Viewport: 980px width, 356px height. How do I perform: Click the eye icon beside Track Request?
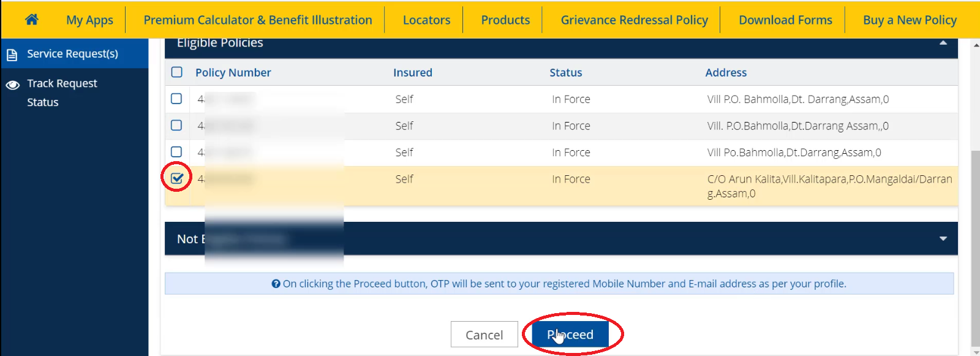(12, 84)
